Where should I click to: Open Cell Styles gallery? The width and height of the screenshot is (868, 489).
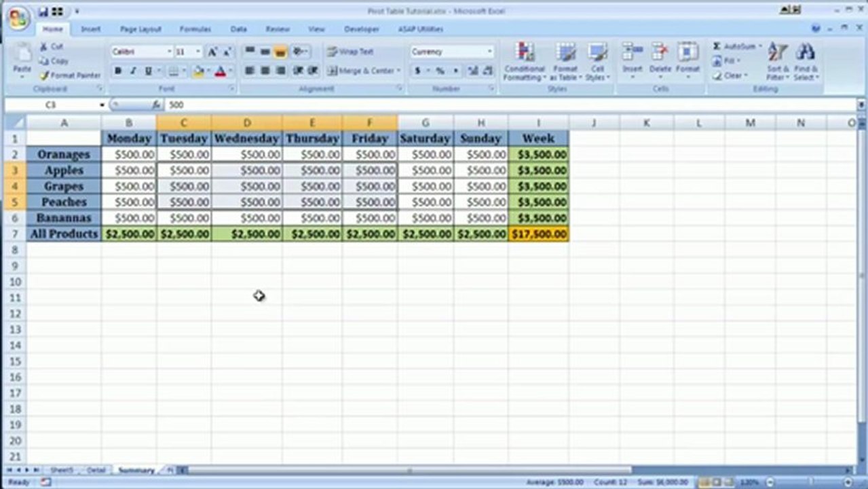pyautogui.click(x=597, y=62)
